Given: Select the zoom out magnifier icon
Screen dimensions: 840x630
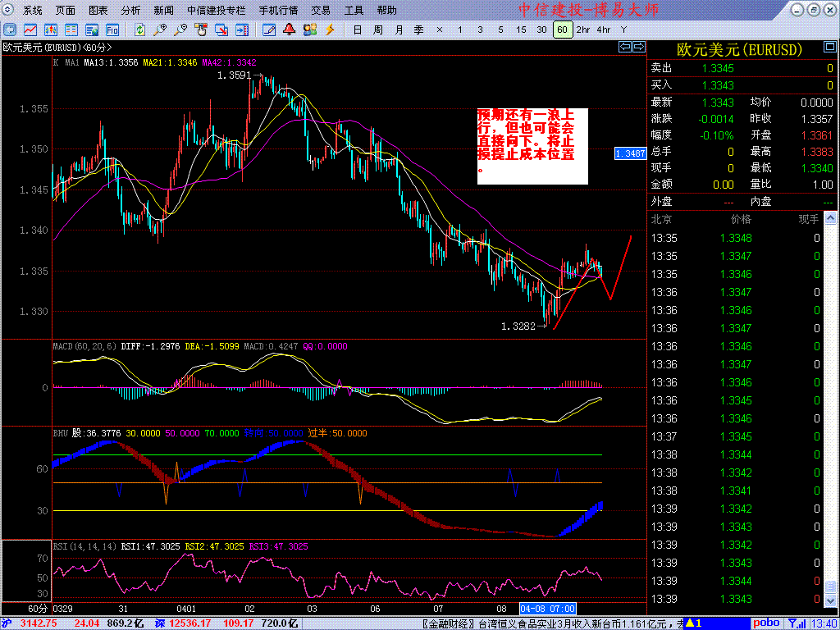Looking at the screenshot, I should 180,30.
